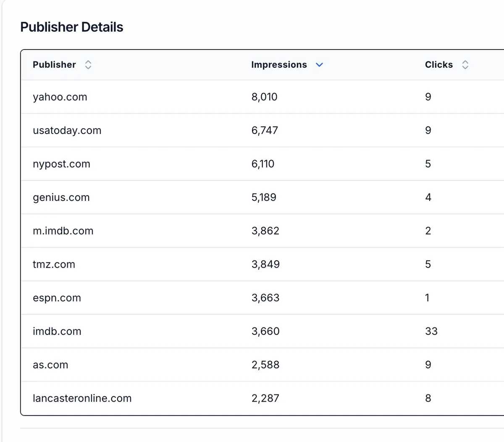Click the Publisher Details page heading

[x=71, y=27]
